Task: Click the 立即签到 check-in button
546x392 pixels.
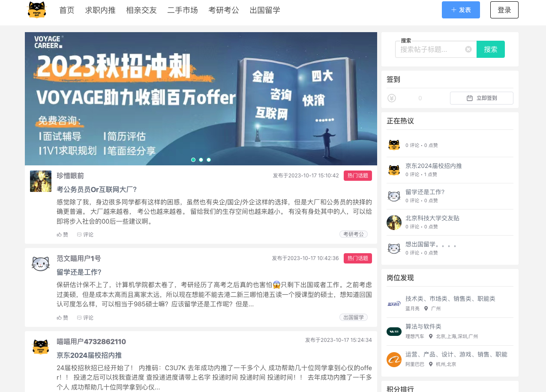Action: (481, 98)
